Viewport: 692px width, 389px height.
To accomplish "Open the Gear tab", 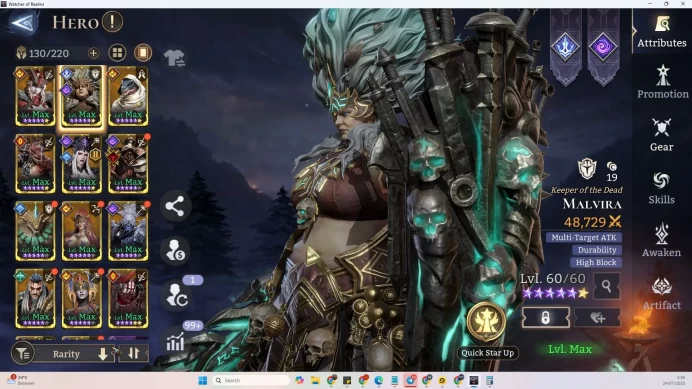I will 662,135.
